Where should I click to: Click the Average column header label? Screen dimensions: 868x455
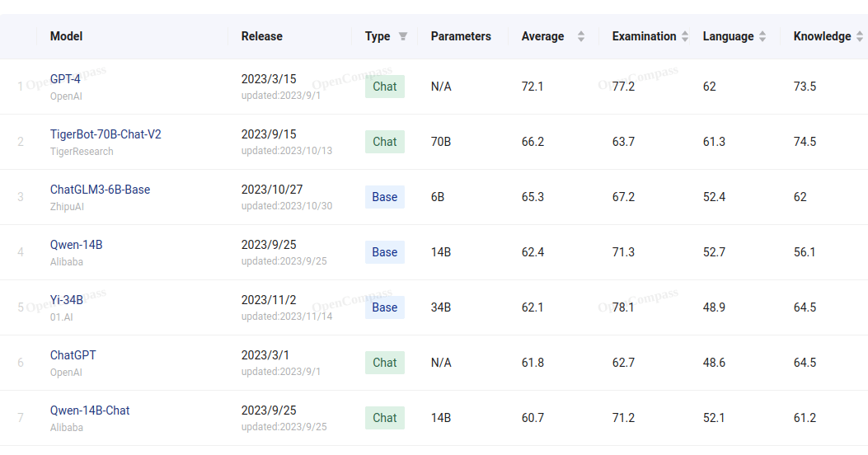pos(543,36)
